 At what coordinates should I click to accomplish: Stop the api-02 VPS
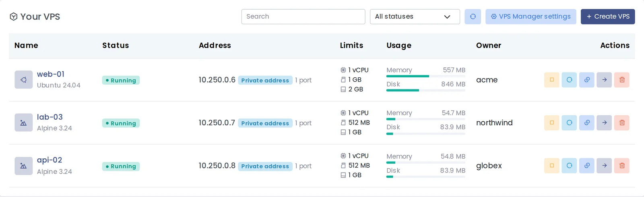tap(551, 166)
